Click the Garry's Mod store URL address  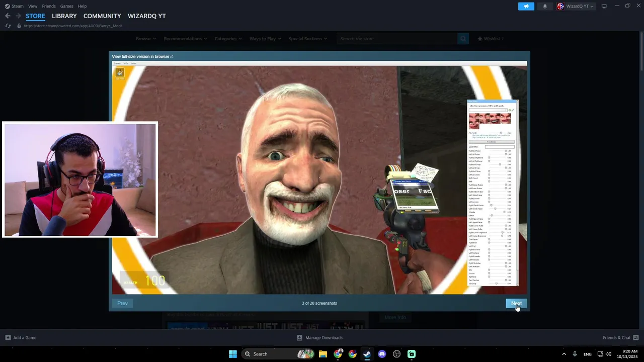point(73,26)
